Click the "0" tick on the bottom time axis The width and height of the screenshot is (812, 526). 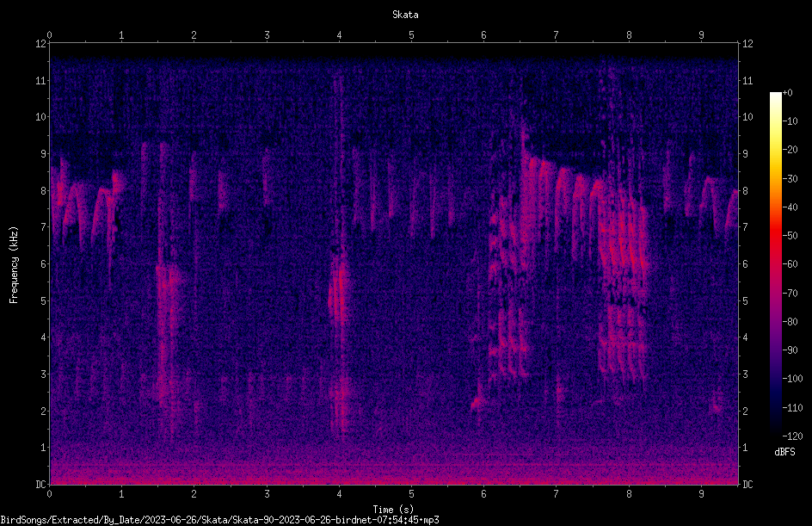pos(49,494)
